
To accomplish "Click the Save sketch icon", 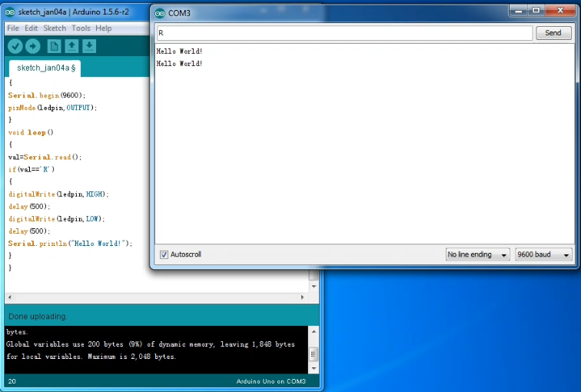I will [89, 46].
